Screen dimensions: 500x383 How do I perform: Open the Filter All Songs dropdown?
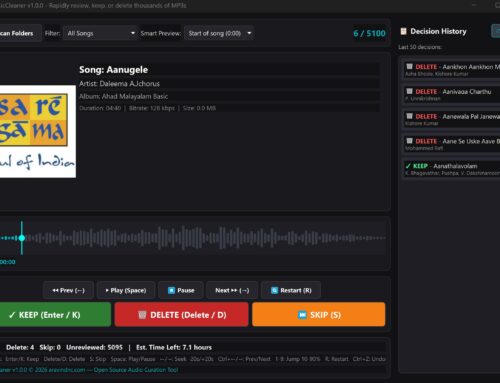[x=100, y=33]
